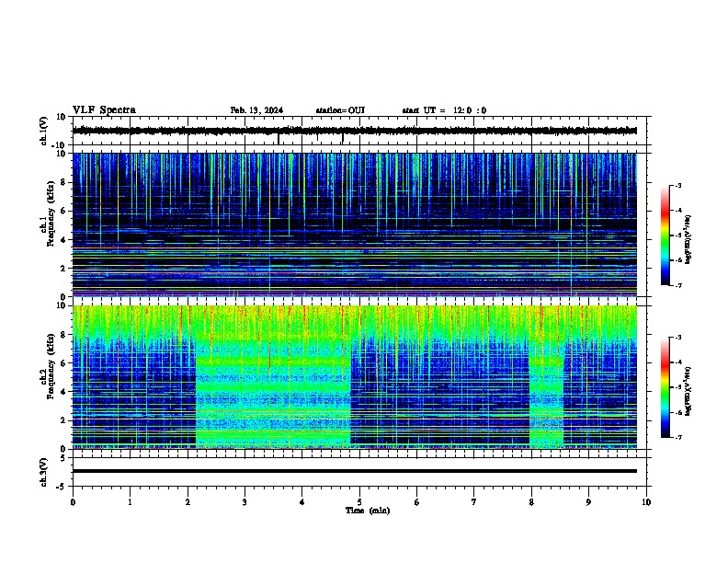
Task: Click the "7" tick on the time axis
Action: (x=474, y=502)
